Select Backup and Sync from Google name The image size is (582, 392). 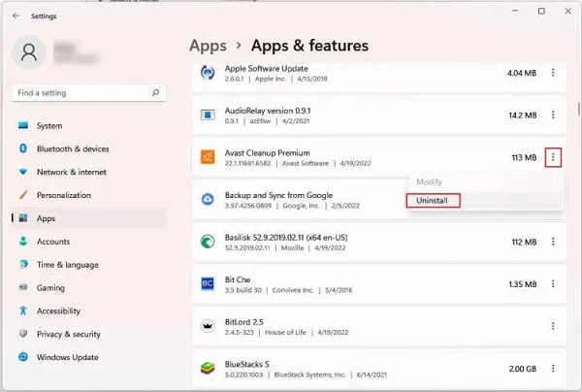(278, 195)
